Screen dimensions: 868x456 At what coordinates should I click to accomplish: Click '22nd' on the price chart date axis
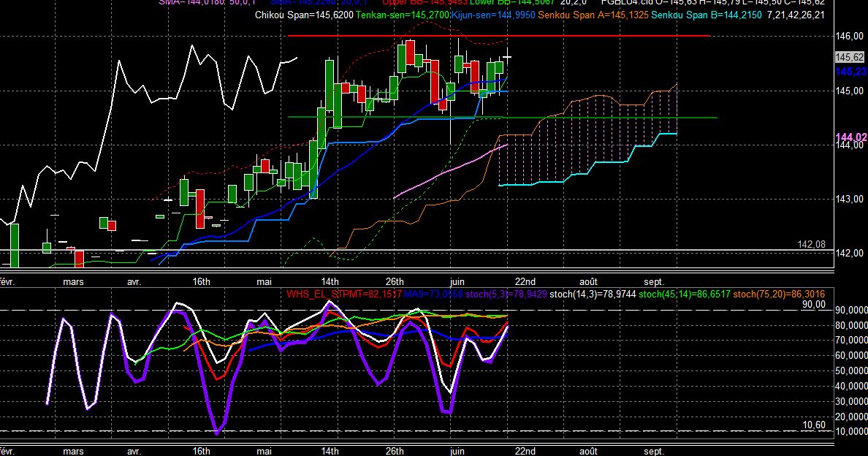525,281
